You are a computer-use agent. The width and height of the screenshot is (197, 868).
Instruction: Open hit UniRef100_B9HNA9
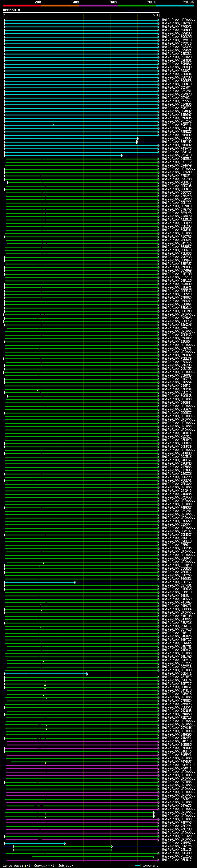[177, 30]
